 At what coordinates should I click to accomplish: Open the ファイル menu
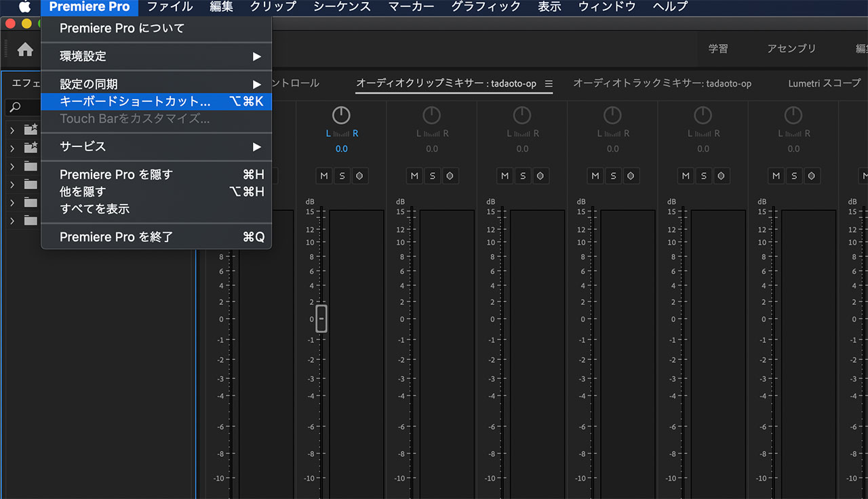pos(170,7)
